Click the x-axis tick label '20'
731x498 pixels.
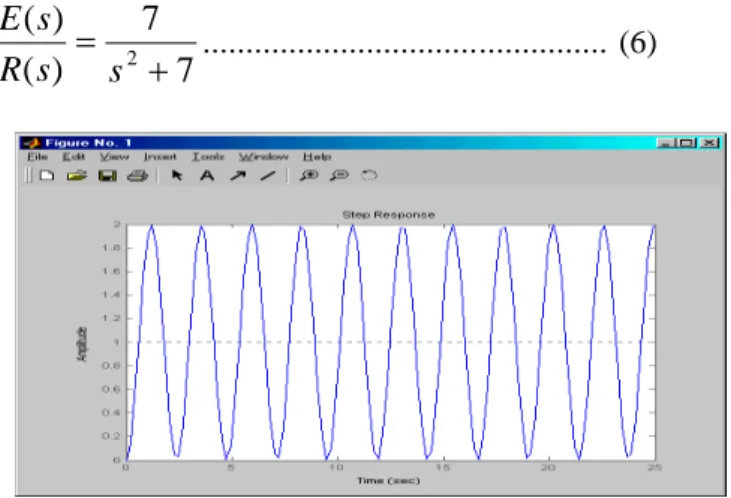[x=549, y=467]
